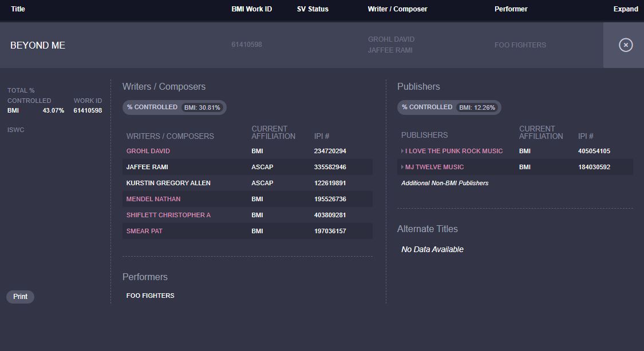The image size is (644, 351).
Task: Click the Performer column header
Action: pos(511,9)
